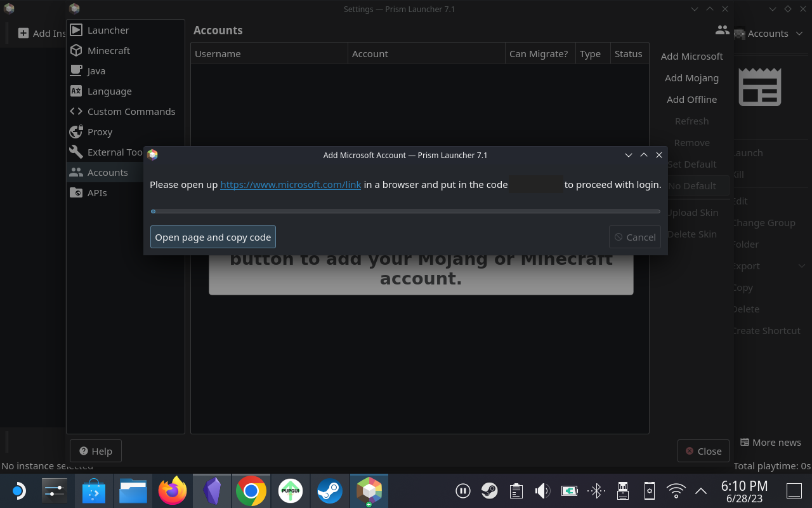The width and height of the screenshot is (812, 508).
Task: Select the Java settings icon
Action: pyautogui.click(x=76, y=70)
